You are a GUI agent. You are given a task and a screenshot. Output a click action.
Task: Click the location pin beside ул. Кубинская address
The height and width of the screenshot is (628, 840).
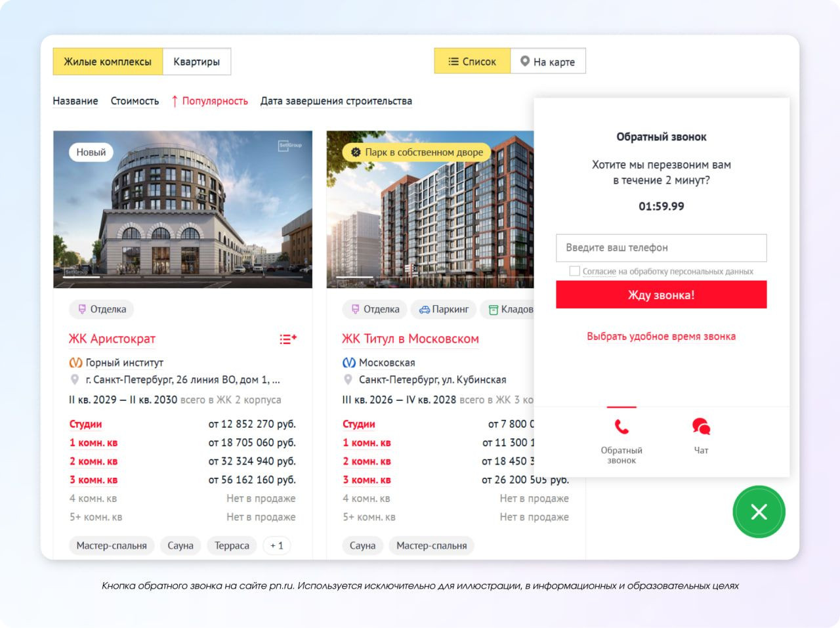(x=348, y=380)
